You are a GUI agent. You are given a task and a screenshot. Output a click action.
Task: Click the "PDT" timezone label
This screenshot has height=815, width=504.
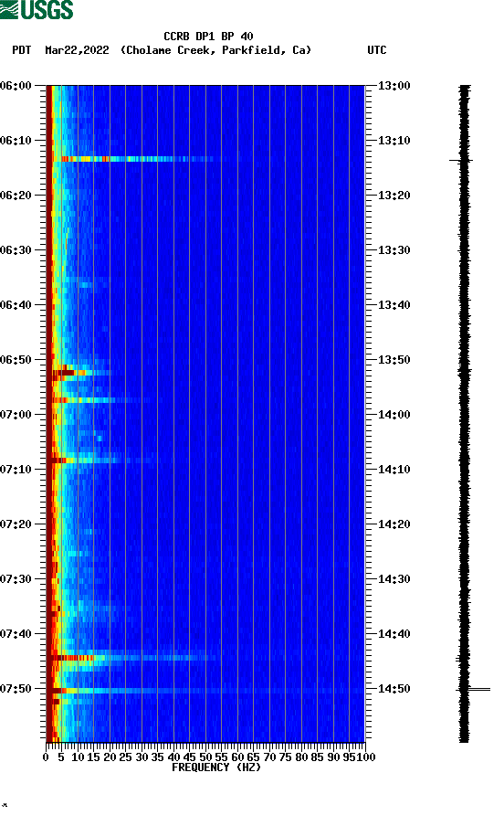pos(22,50)
